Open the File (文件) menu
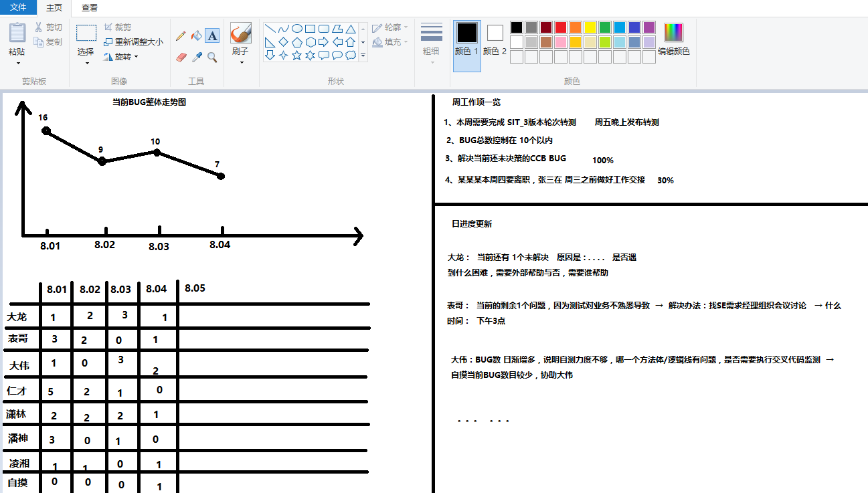The image size is (868, 493). pos(19,7)
